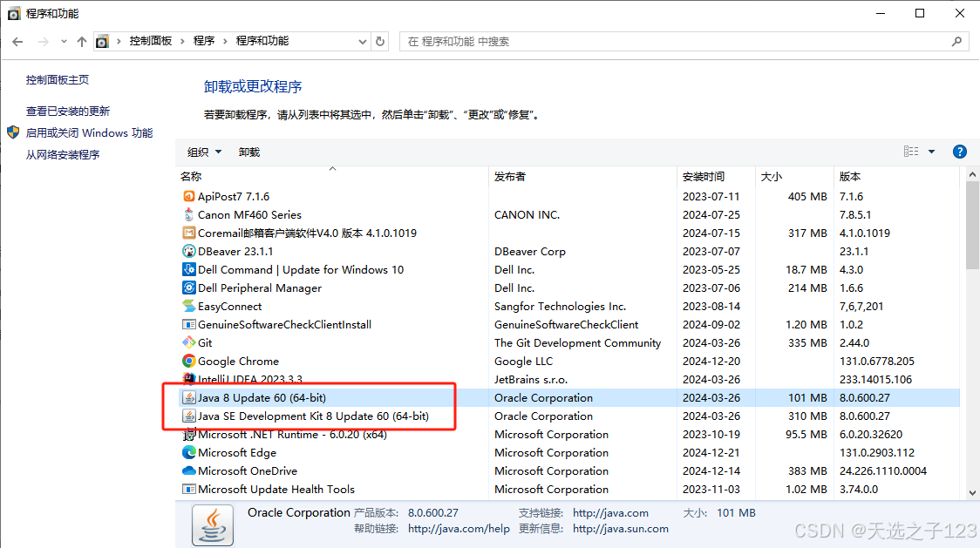
Task: Click the 卸载 uninstall button
Action: [x=249, y=152]
